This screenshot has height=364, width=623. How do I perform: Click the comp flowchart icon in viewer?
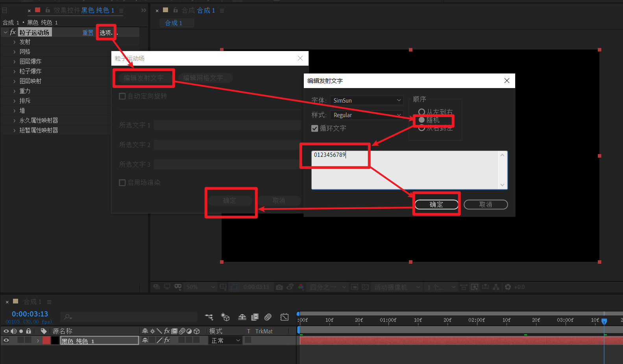pyautogui.click(x=496, y=287)
